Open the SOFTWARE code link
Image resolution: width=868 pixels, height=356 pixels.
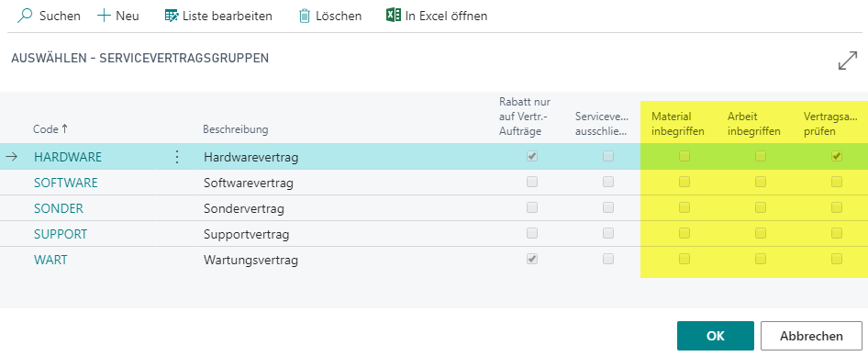click(x=66, y=183)
